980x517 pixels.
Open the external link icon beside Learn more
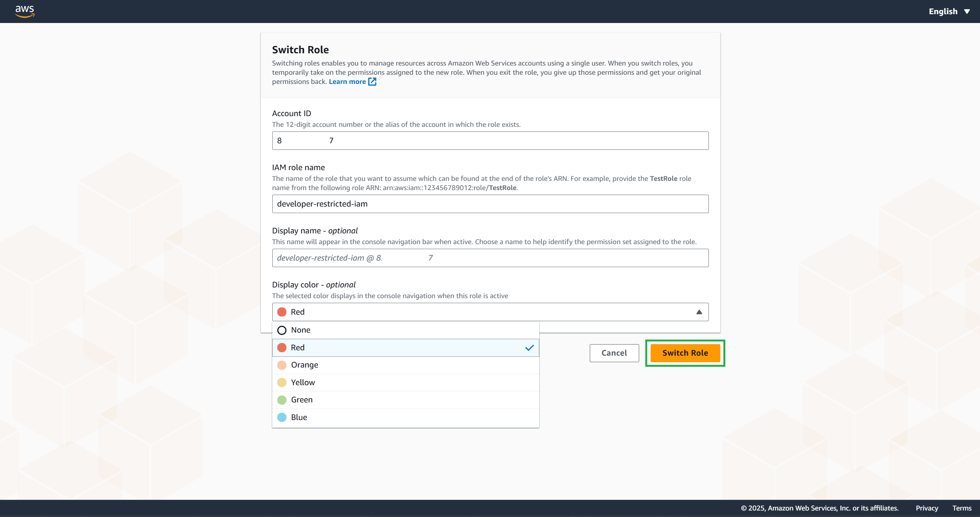pos(372,82)
